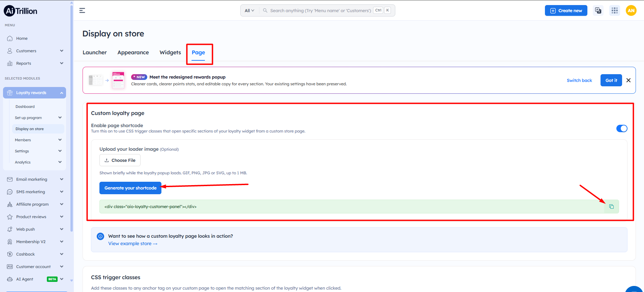This screenshot has height=292, width=644.
Task: Expand the Set up program submenu
Action: coord(60,118)
